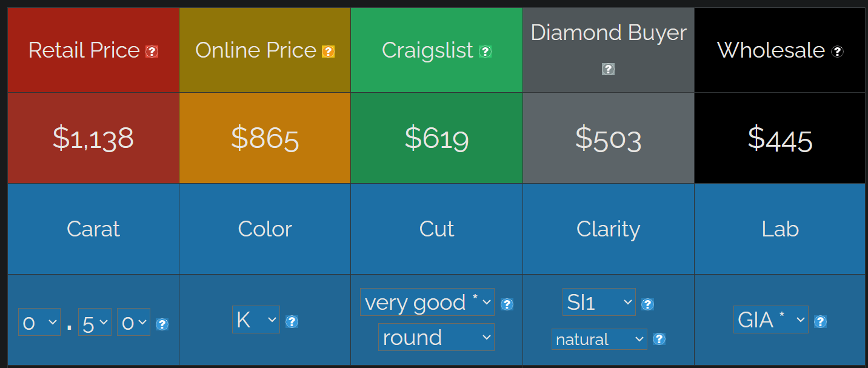Viewport: 868px width, 368px height.
Task: Open the 'natural' diamond type dropdown
Action: (x=599, y=339)
